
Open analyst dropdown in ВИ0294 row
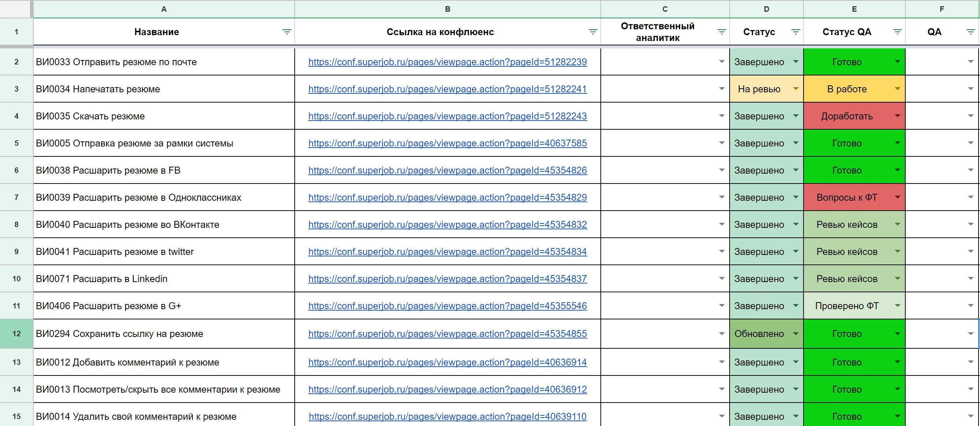[x=722, y=333]
